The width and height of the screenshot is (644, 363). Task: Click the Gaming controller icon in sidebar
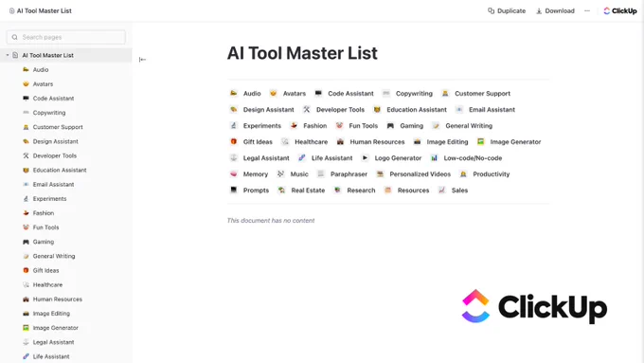tap(26, 242)
